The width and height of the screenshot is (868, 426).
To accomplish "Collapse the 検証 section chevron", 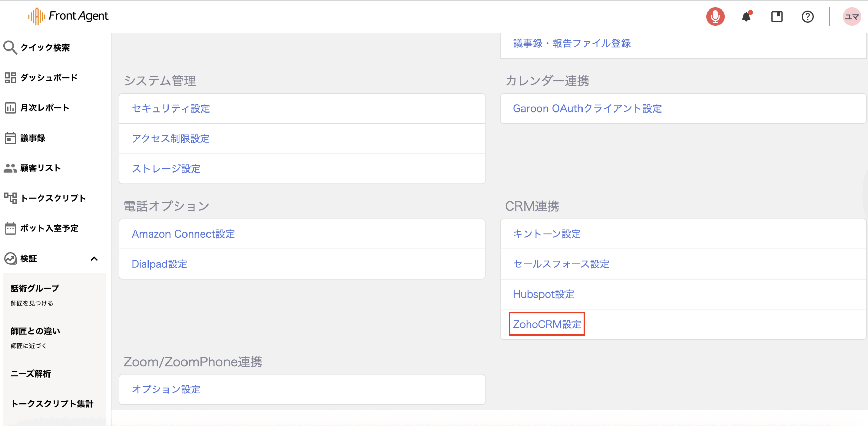I will tap(94, 259).
